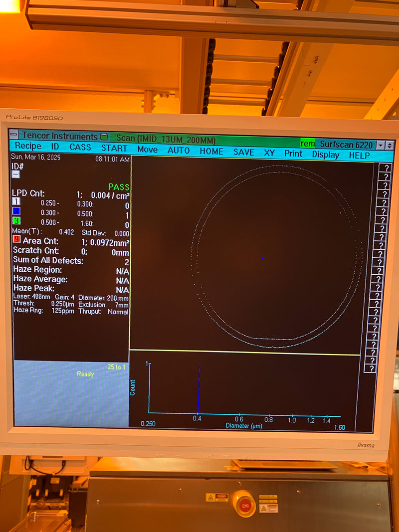The image size is (399, 532).
Task: Expand the Thruput Normal setting
Action: point(116,311)
